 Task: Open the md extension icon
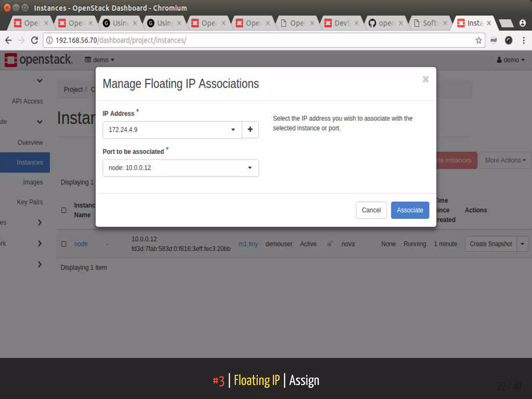(494, 40)
